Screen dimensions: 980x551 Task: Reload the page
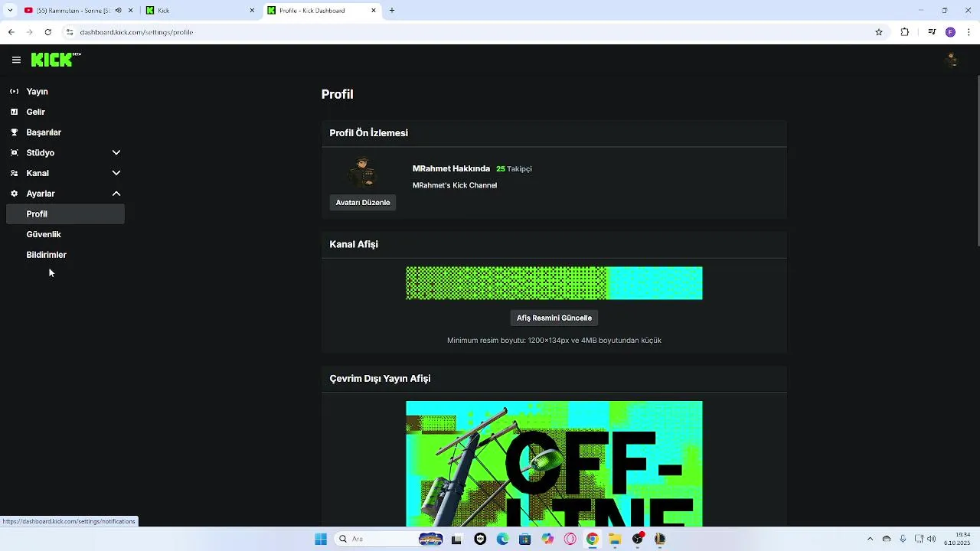tap(47, 32)
